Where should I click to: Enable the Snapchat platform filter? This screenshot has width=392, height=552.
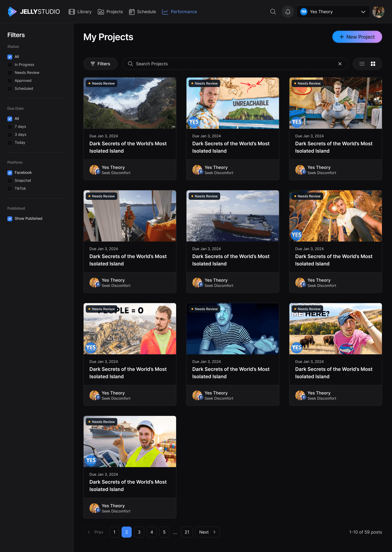(x=10, y=181)
